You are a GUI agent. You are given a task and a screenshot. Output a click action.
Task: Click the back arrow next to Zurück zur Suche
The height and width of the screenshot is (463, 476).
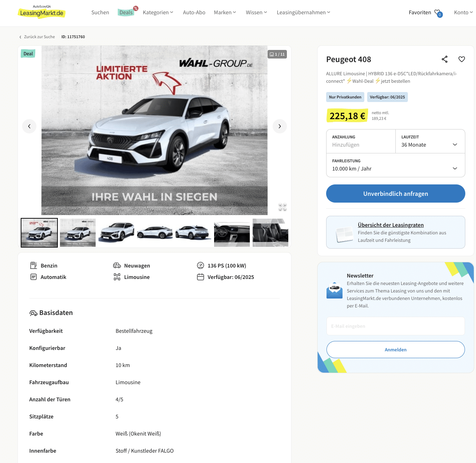(20, 37)
